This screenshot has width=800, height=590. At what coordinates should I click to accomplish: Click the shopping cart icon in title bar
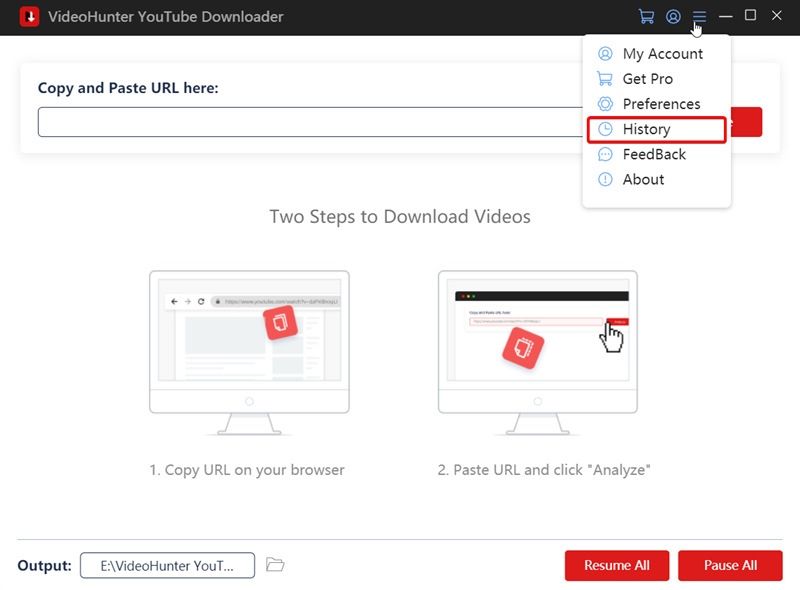pyautogui.click(x=646, y=16)
